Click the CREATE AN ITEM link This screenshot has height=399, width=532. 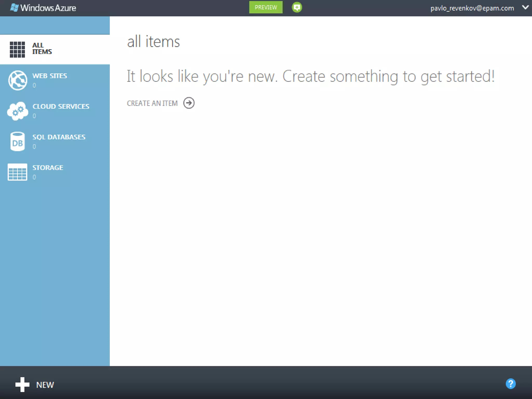coord(152,103)
